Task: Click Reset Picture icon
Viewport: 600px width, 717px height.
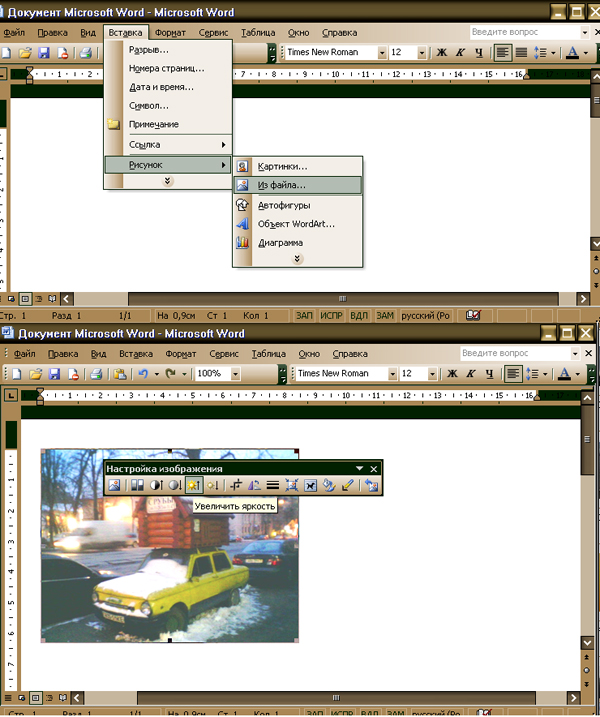Action: click(x=371, y=485)
